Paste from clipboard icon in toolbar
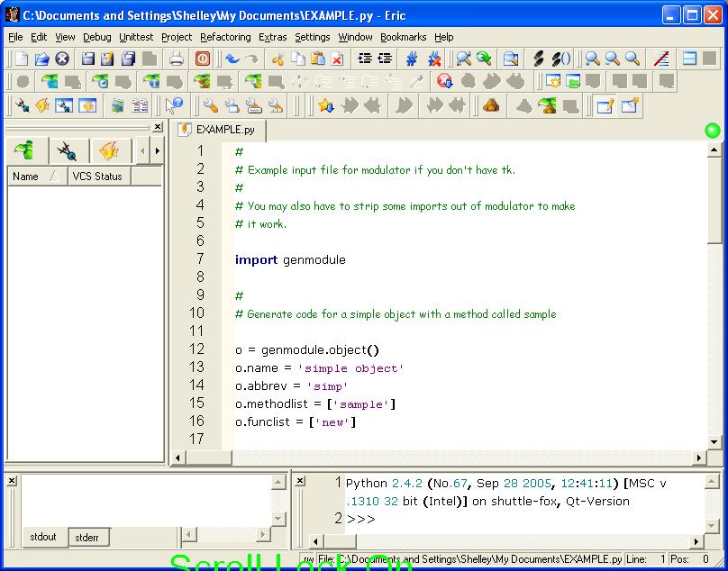The image size is (728, 571). [318, 59]
